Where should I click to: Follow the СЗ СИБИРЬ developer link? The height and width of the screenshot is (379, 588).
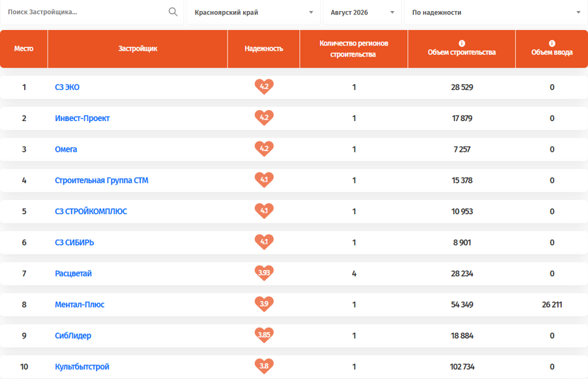pyautogui.click(x=74, y=243)
